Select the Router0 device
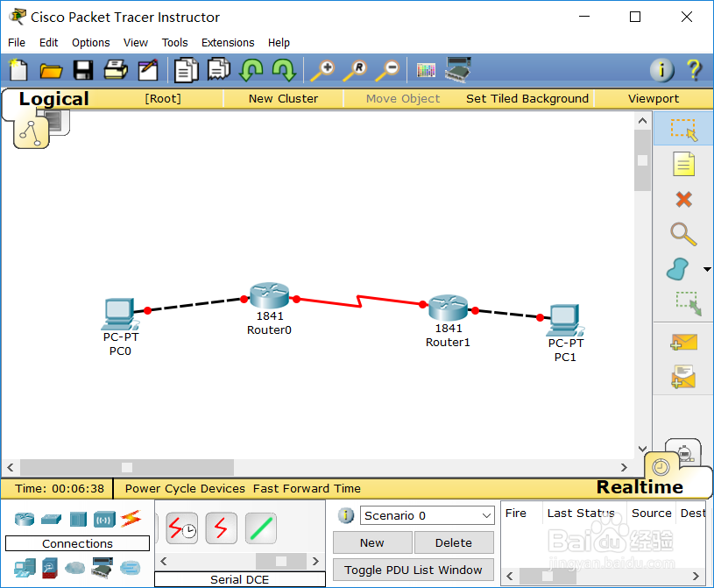 click(269, 295)
